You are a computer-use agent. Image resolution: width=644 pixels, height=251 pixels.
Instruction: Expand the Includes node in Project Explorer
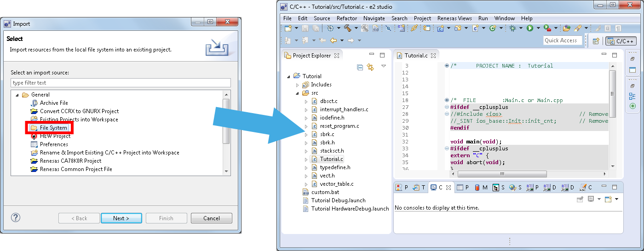click(x=298, y=85)
